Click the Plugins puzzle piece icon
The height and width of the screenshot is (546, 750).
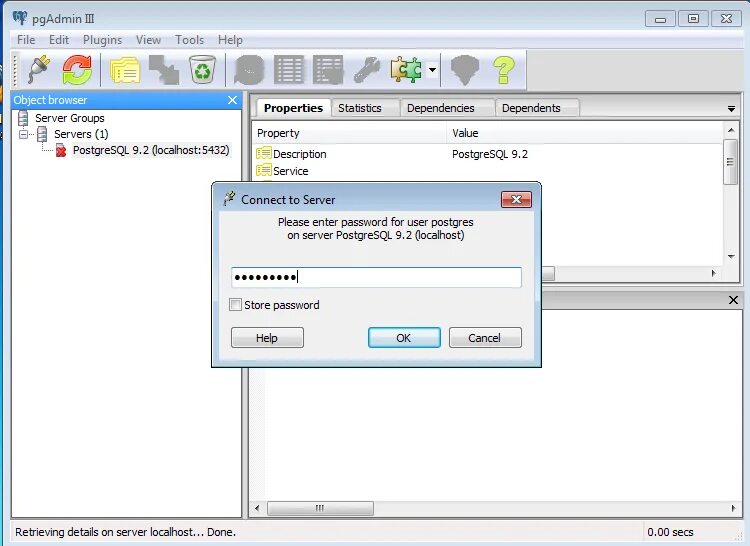pyautogui.click(x=406, y=70)
